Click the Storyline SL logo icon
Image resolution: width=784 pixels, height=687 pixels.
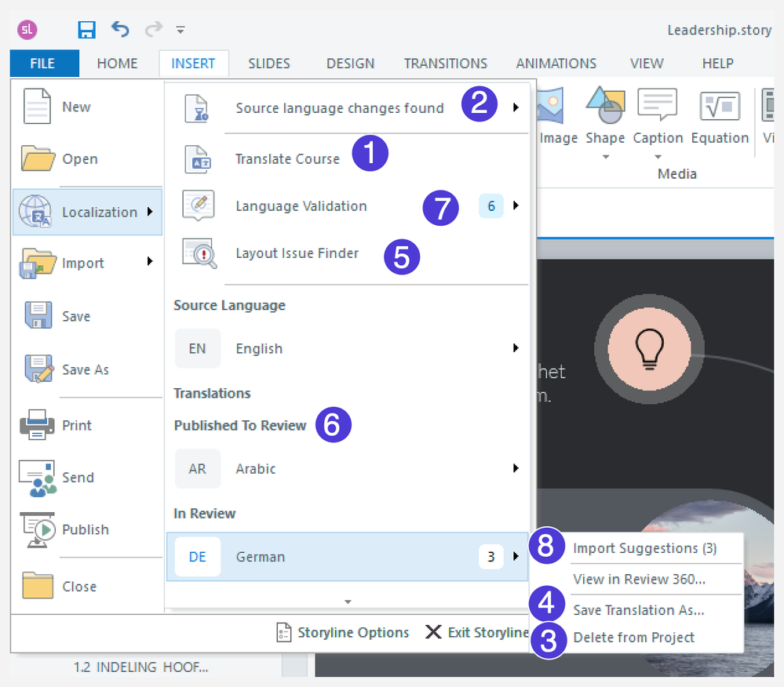(x=27, y=30)
